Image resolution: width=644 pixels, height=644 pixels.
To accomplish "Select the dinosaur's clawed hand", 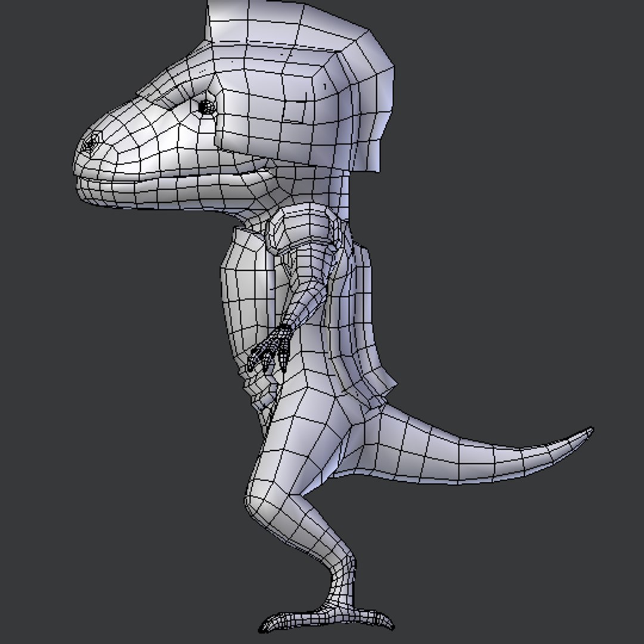I will (271, 349).
